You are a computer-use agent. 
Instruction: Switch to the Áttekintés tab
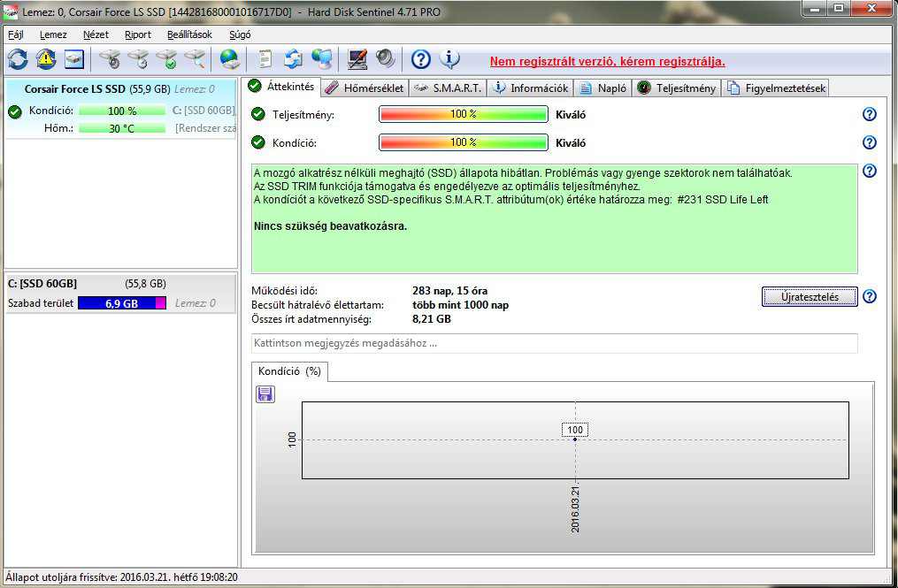pos(281,87)
